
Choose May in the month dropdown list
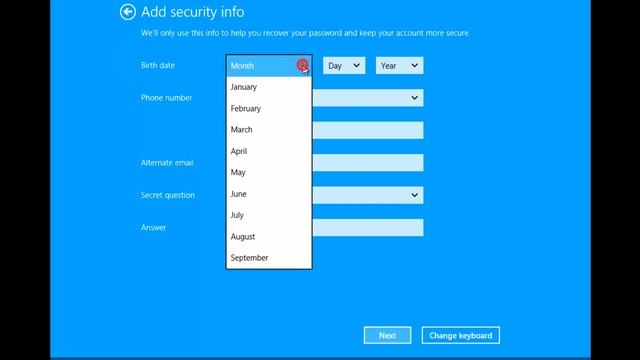click(269, 173)
